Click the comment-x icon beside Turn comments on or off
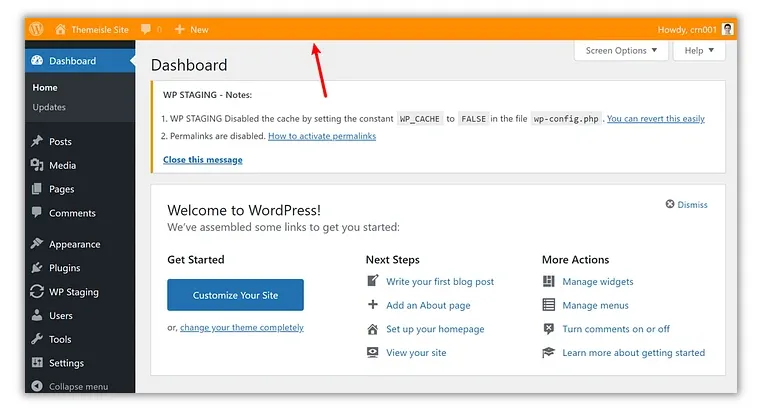The image size is (765, 409). [549, 328]
